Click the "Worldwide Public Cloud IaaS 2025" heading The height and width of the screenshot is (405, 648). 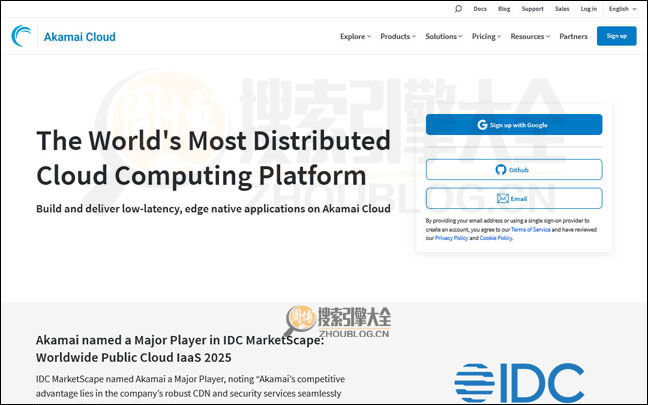[133, 357]
